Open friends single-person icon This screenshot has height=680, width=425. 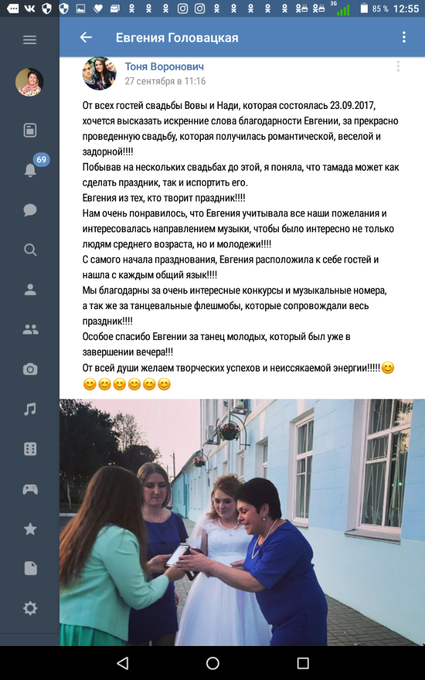[30, 290]
